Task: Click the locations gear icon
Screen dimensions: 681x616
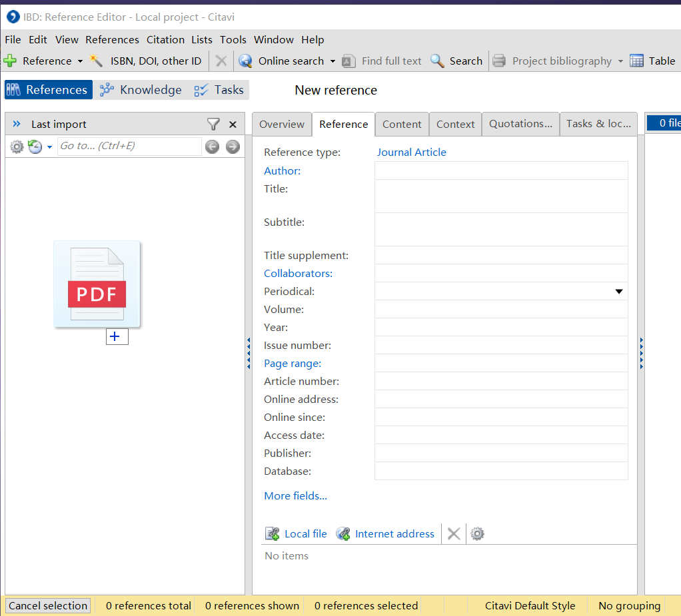Action: (x=477, y=533)
